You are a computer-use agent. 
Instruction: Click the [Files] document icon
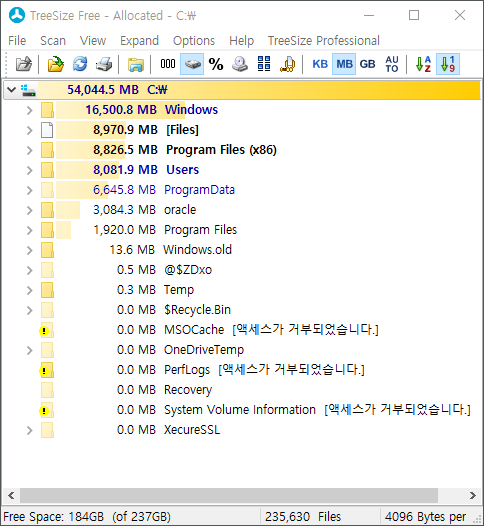click(x=47, y=130)
